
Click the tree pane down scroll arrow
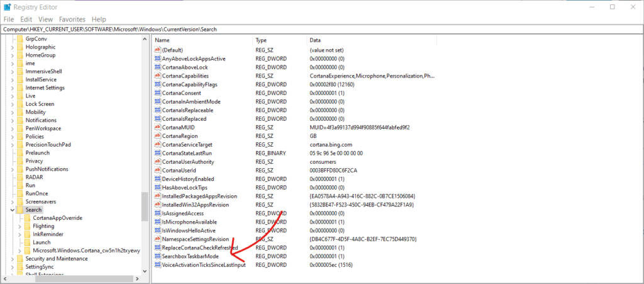point(145,271)
